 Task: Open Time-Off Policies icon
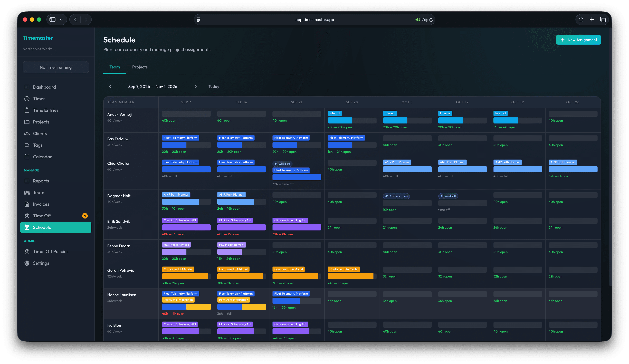click(27, 251)
